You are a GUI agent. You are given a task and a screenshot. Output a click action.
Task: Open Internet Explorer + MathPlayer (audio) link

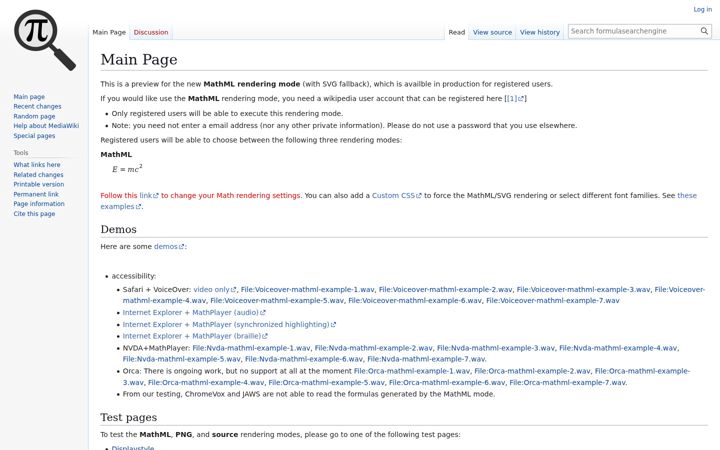click(194, 312)
